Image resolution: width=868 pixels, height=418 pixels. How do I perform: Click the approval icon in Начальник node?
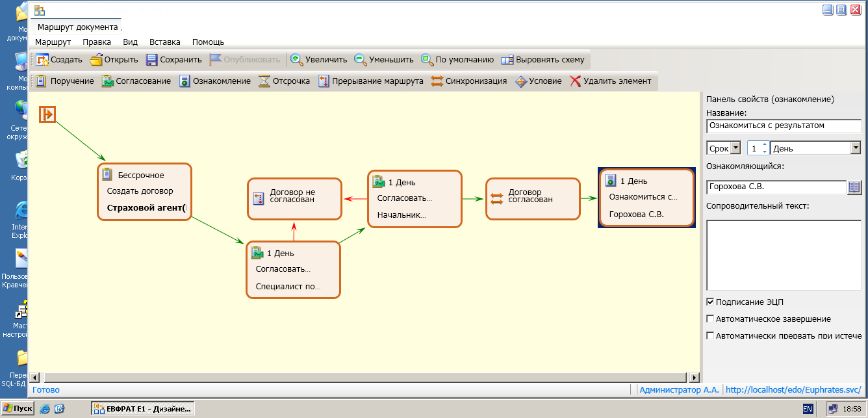pyautogui.click(x=379, y=182)
